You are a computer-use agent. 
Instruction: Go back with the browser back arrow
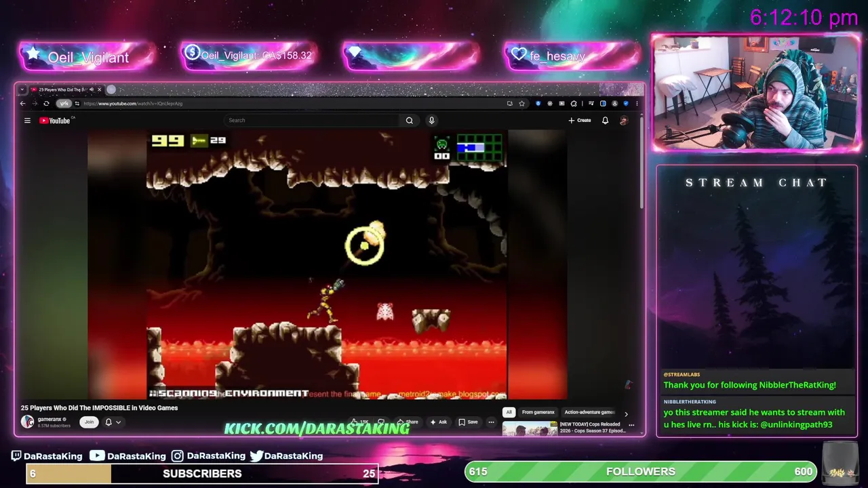(x=22, y=104)
